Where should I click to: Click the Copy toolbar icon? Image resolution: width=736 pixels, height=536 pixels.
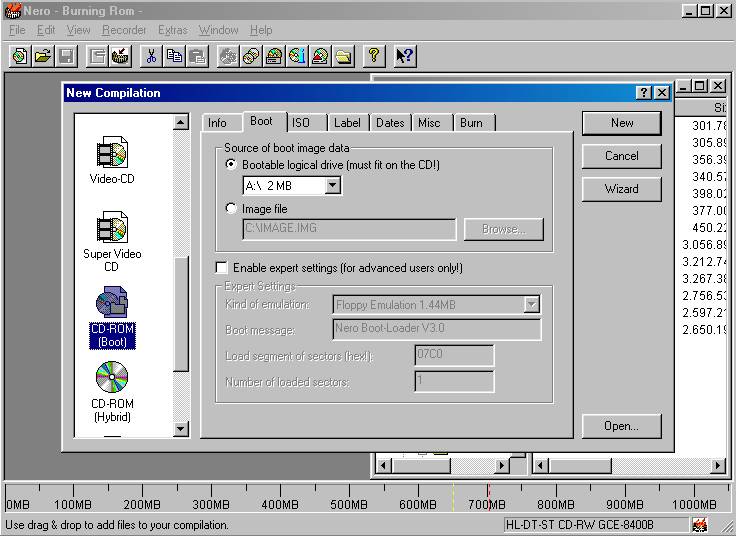(x=174, y=56)
